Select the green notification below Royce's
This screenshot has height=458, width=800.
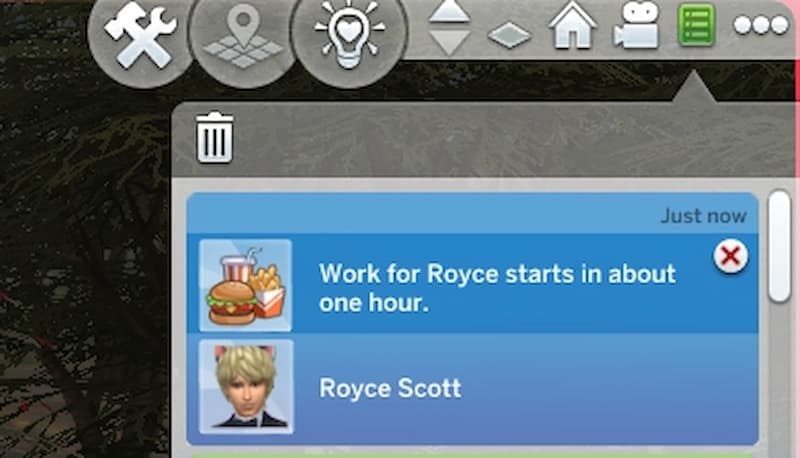(x=472, y=454)
